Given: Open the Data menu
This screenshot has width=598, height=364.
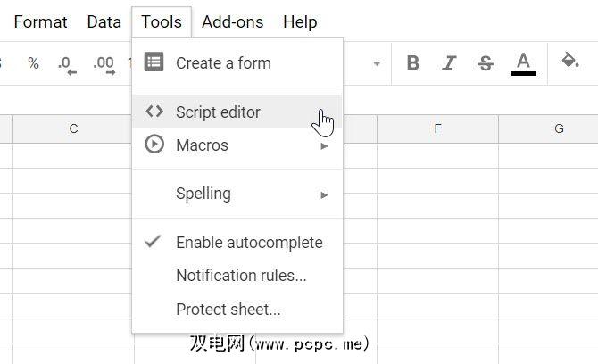Looking at the screenshot, I should [104, 21].
